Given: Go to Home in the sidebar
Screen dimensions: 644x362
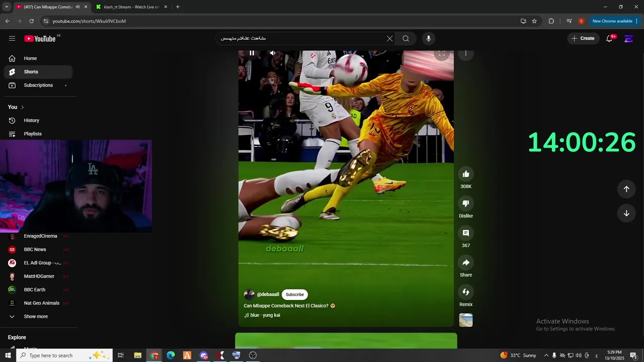Looking at the screenshot, I should [x=38, y=58].
